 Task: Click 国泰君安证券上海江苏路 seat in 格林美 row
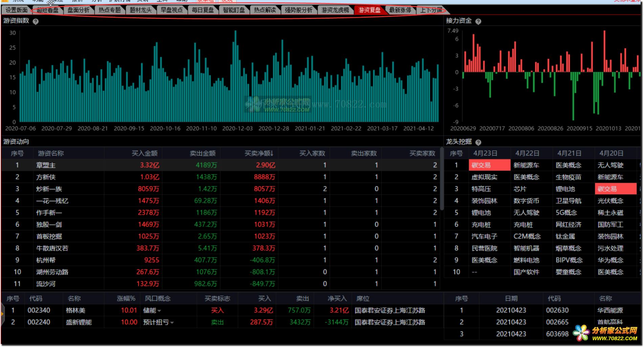pyautogui.click(x=390, y=310)
